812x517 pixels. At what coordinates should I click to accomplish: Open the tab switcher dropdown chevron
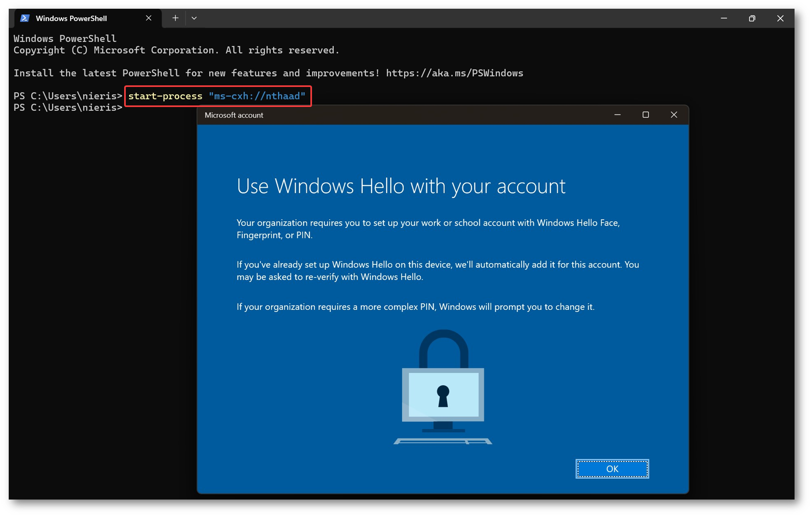[x=194, y=18]
